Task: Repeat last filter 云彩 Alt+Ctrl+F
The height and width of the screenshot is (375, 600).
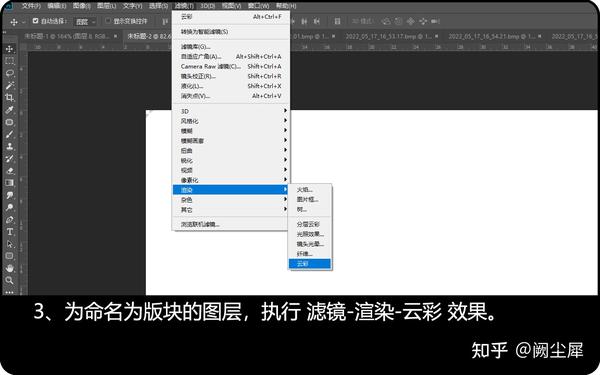Action: [231, 17]
